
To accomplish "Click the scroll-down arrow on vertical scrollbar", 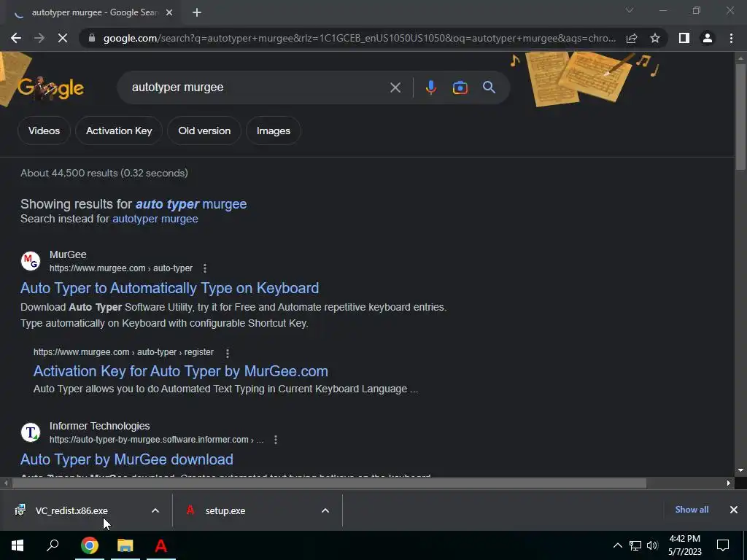I will point(740,470).
